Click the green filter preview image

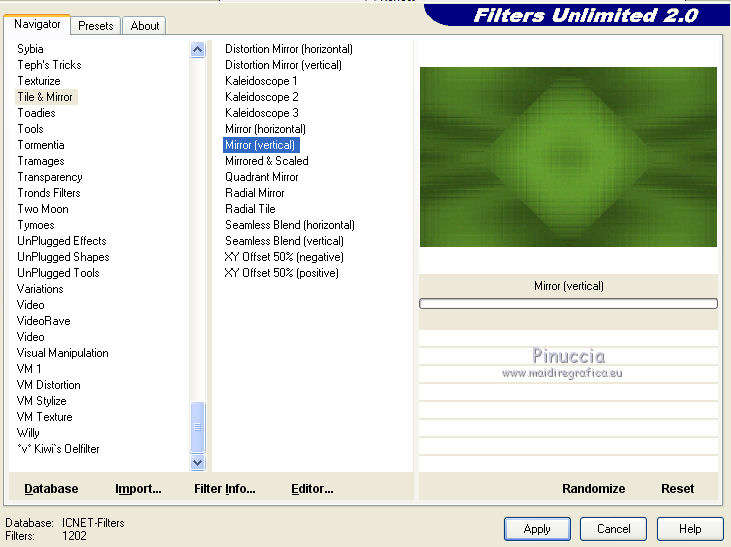(568, 157)
